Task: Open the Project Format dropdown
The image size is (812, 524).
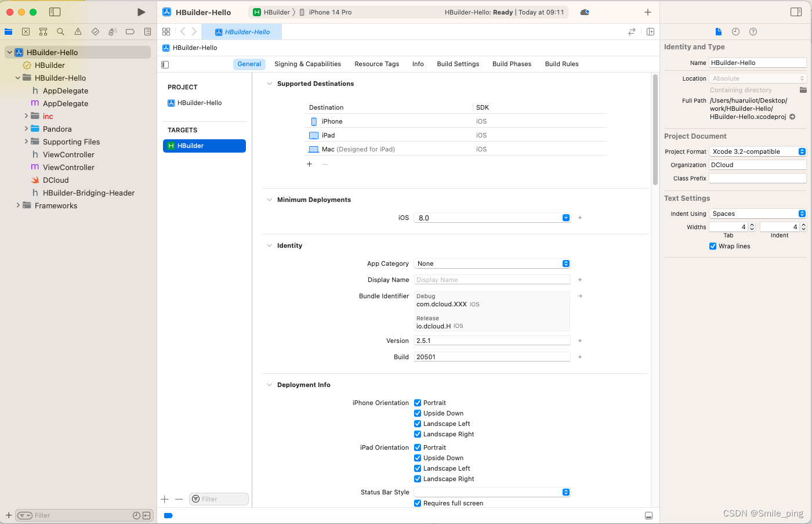Action: (x=757, y=151)
